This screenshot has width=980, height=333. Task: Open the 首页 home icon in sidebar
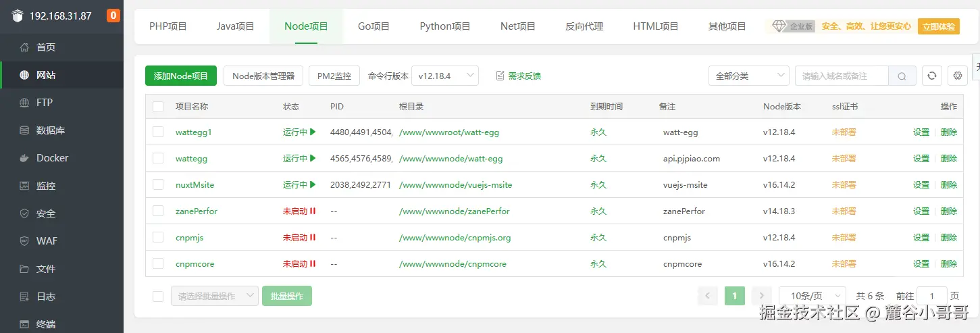coord(24,47)
